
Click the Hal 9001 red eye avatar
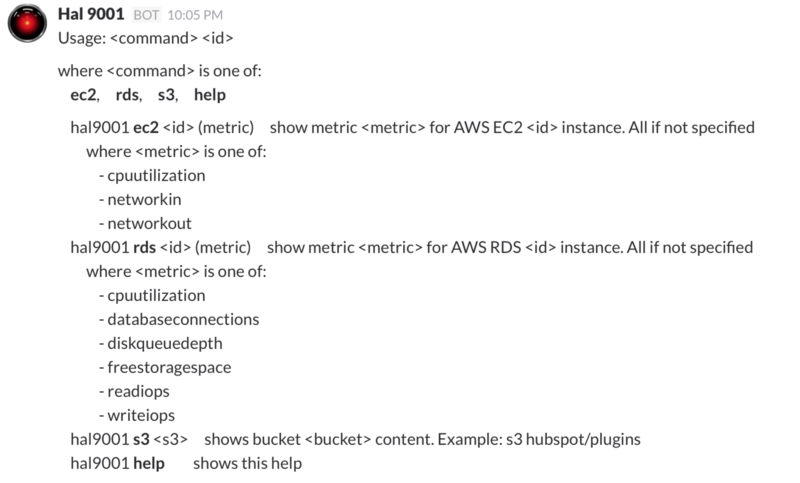tap(27, 23)
